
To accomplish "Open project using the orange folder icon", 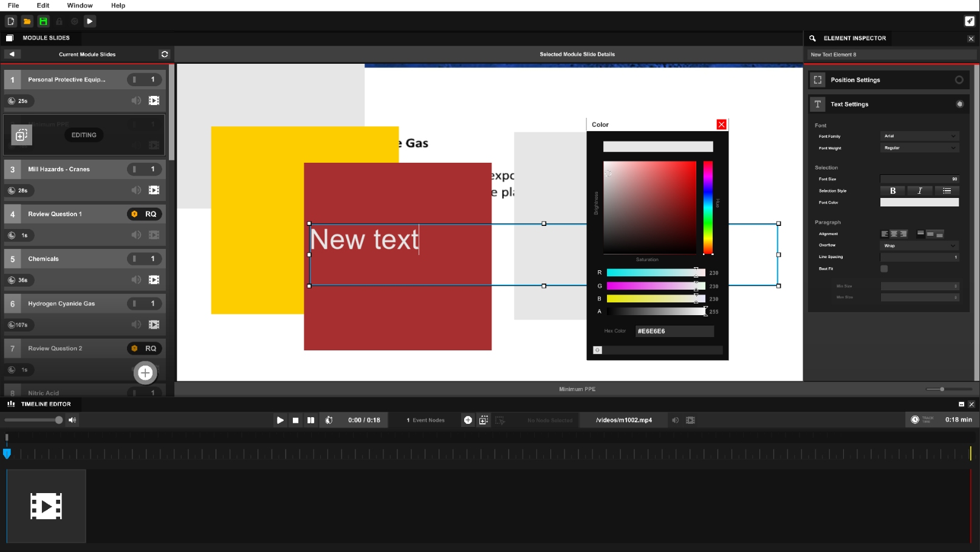I will pyautogui.click(x=27, y=21).
